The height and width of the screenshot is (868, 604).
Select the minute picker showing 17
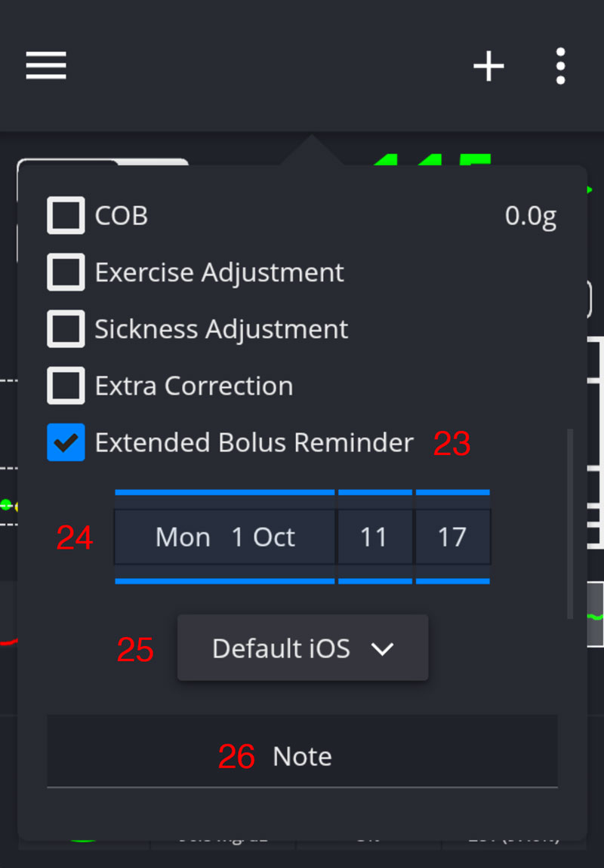click(452, 537)
